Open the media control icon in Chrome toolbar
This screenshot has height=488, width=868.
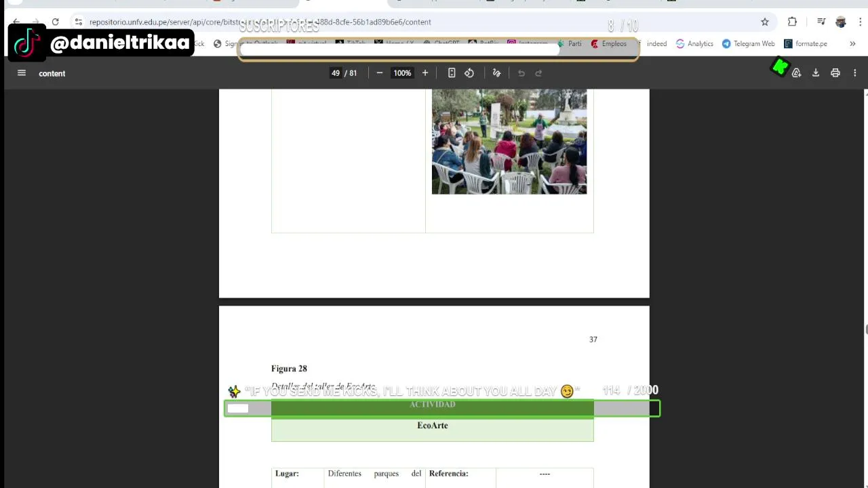(821, 22)
